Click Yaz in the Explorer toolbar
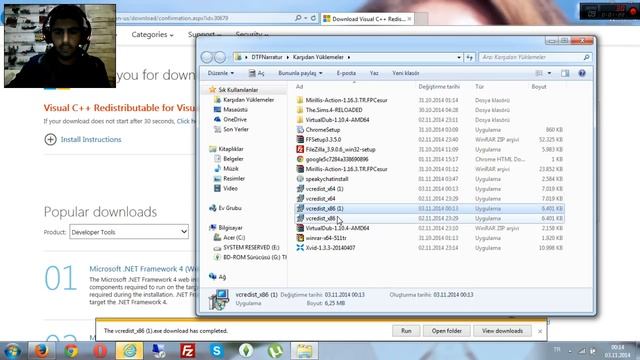This screenshot has width=640, height=360. coord(374,73)
